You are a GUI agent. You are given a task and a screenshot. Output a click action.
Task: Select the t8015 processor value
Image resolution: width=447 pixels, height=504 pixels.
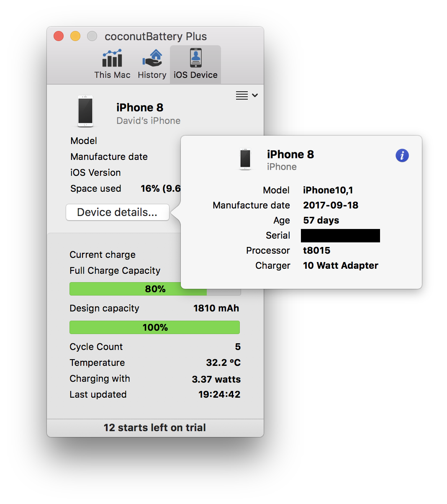pyautogui.click(x=317, y=250)
